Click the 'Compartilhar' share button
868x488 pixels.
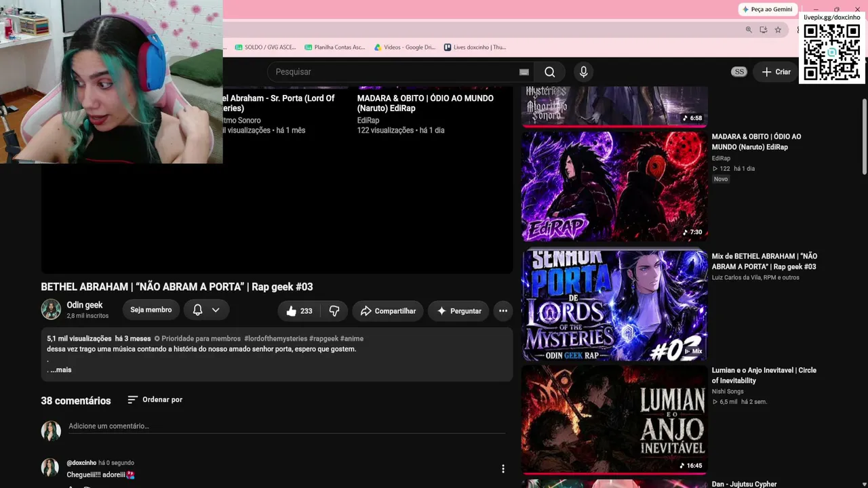coord(388,311)
